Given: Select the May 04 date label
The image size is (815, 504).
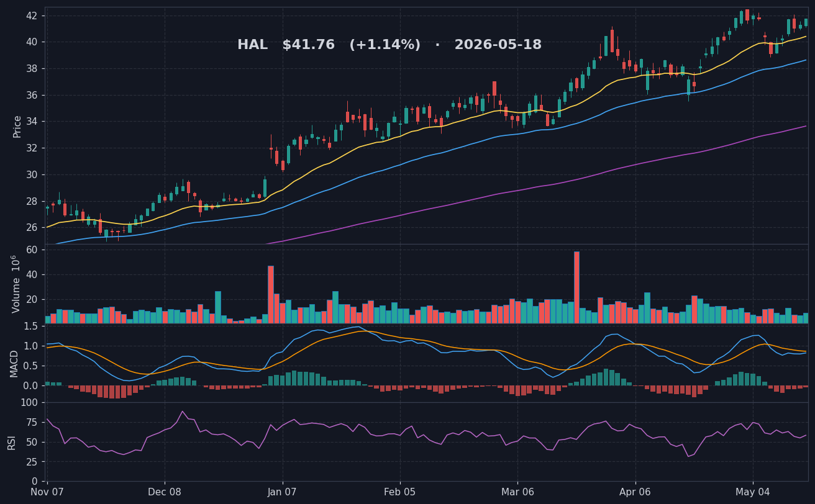Looking at the screenshot, I should pos(753,493).
